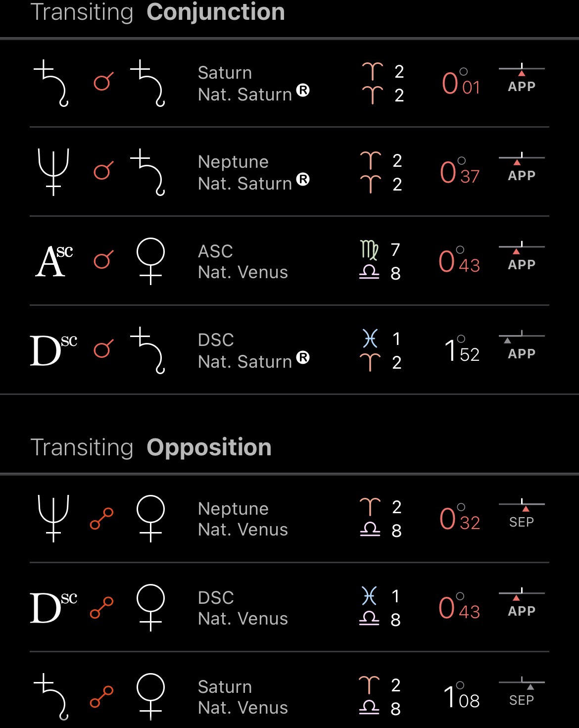Image resolution: width=579 pixels, height=728 pixels.
Task: Click the Saturn glyph in the first conjunction row
Action: pos(51,83)
